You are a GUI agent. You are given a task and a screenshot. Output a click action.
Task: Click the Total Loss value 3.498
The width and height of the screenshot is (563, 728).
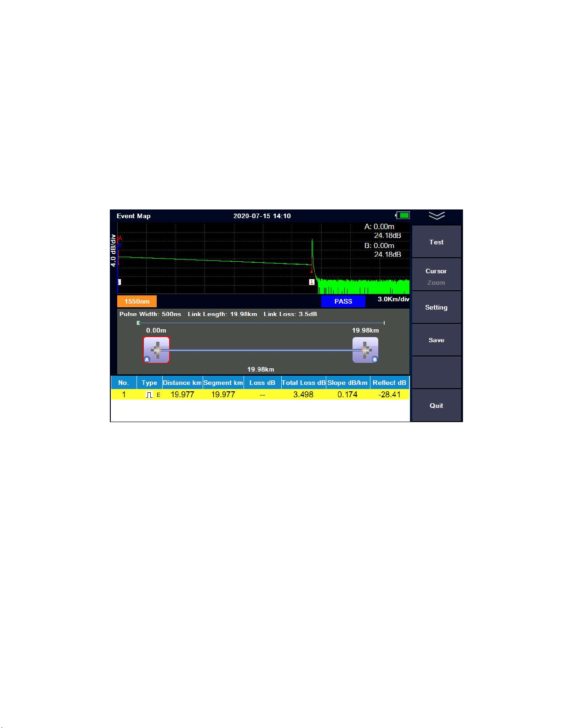303,395
